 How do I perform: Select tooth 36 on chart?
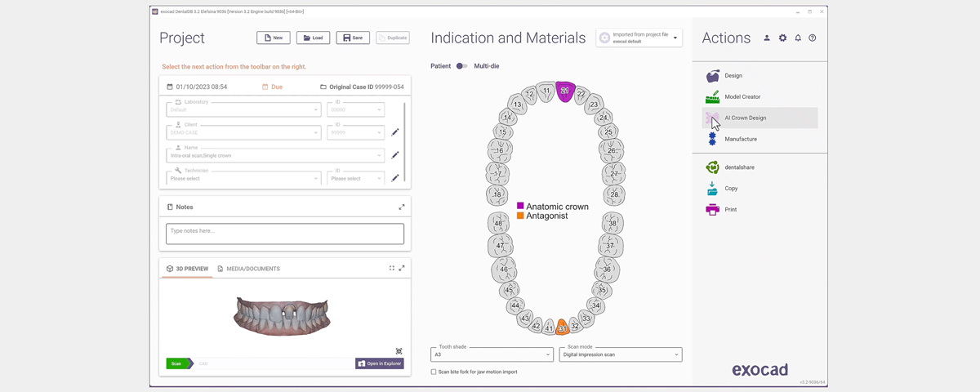click(606, 269)
